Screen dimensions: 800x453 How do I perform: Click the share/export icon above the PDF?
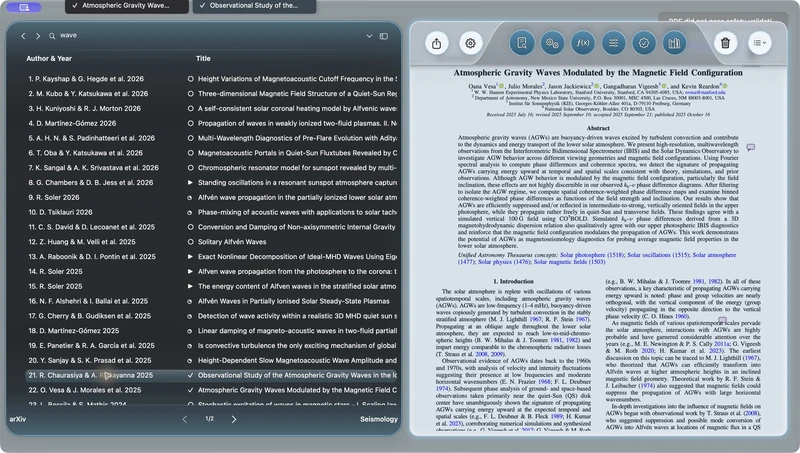(436, 43)
